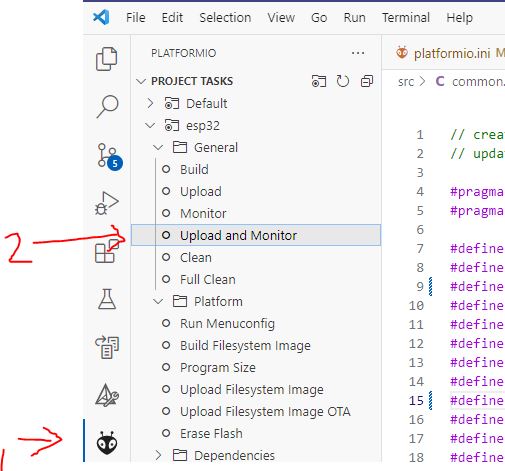Open Run and Debug view

click(107, 203)
